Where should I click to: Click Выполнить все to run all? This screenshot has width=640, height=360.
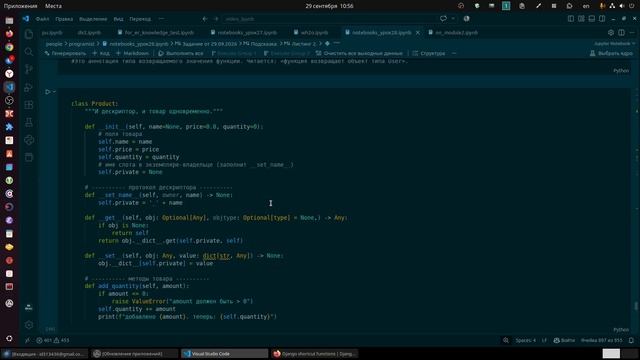pos(181,53)
